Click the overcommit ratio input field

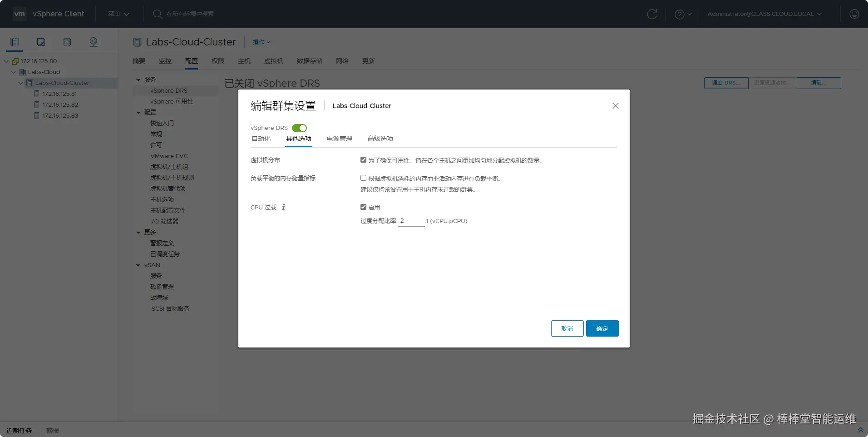(411, 221)
